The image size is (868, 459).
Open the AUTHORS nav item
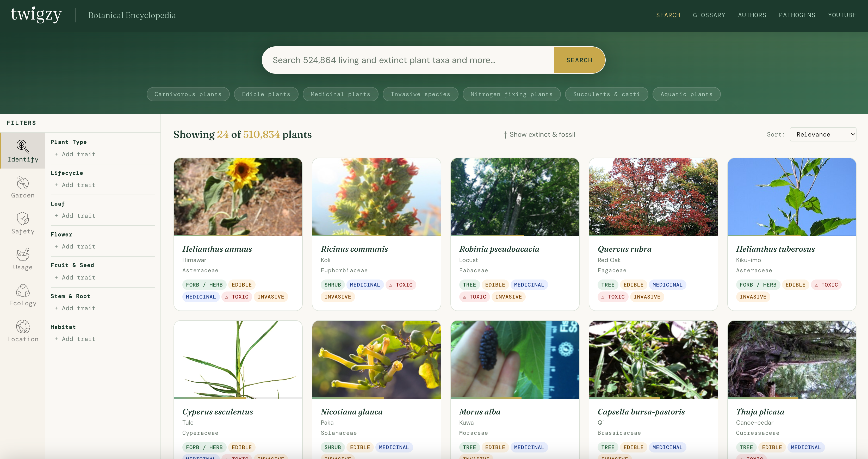click(752, 15)
